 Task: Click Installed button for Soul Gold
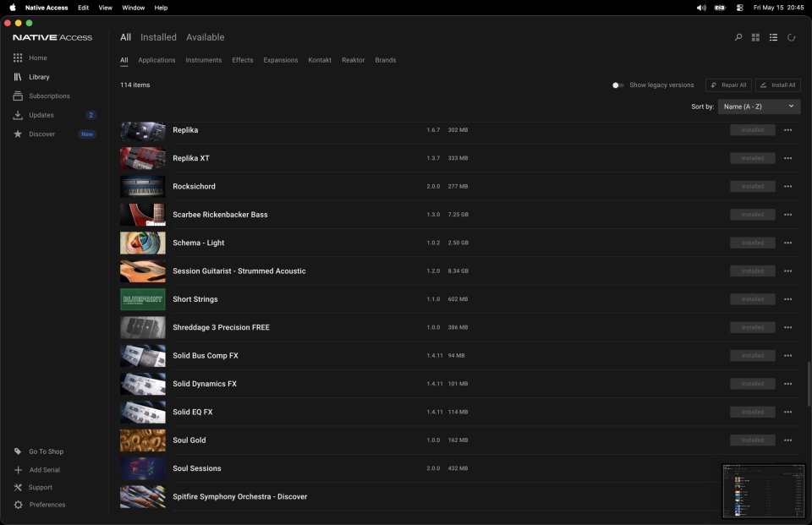coord(753,440)
